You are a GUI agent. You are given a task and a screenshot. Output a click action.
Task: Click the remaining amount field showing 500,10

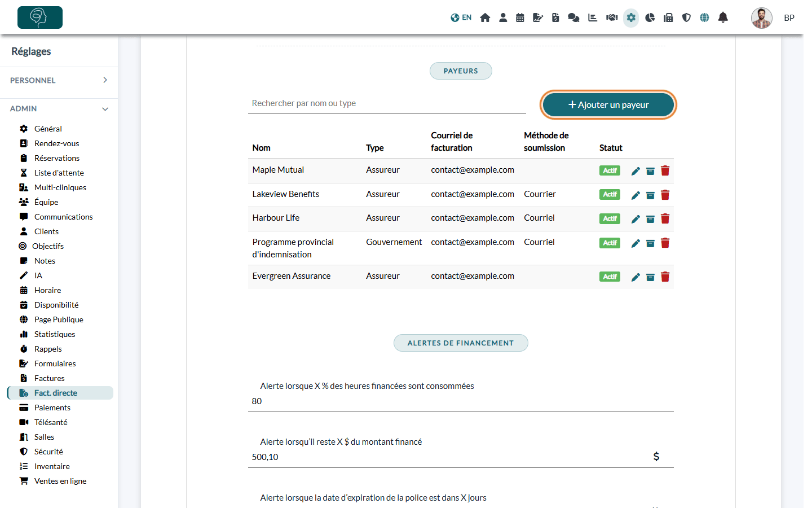(461, 457)
